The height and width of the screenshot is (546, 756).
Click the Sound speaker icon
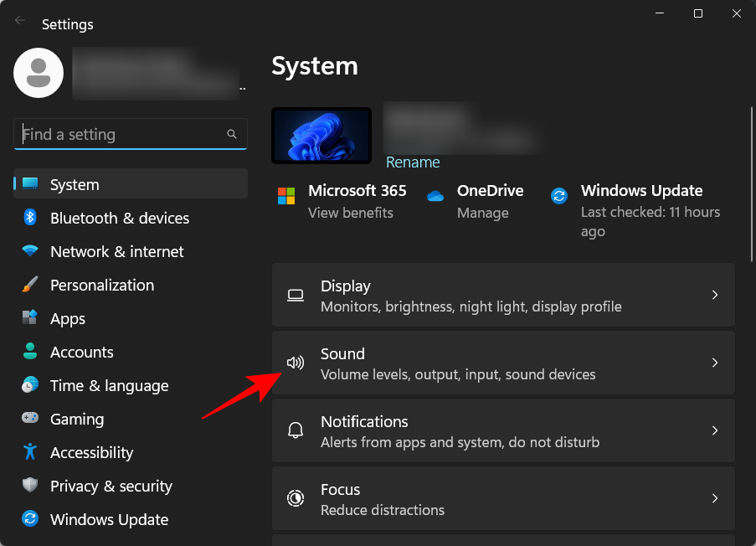coord(295,362)
